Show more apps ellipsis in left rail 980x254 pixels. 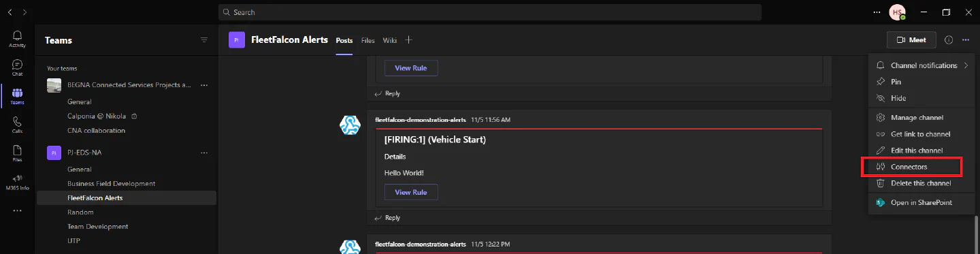pos(17,210)
